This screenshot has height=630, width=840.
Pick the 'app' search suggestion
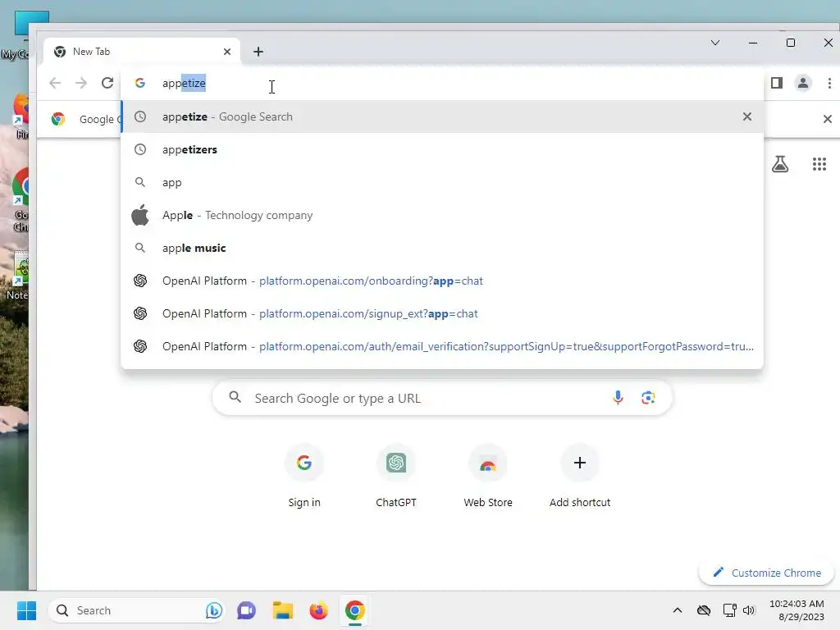[442, 182]
